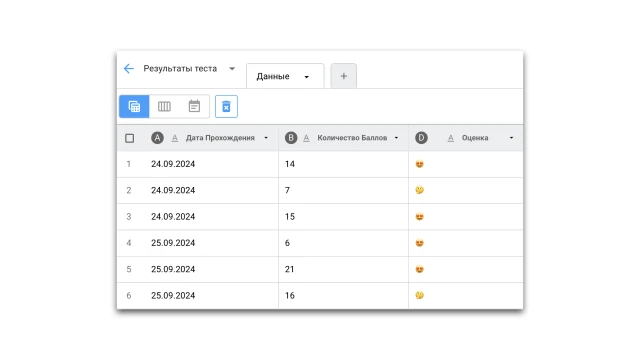Expand the Результаты теста dropdown arrow

(232, 69)
